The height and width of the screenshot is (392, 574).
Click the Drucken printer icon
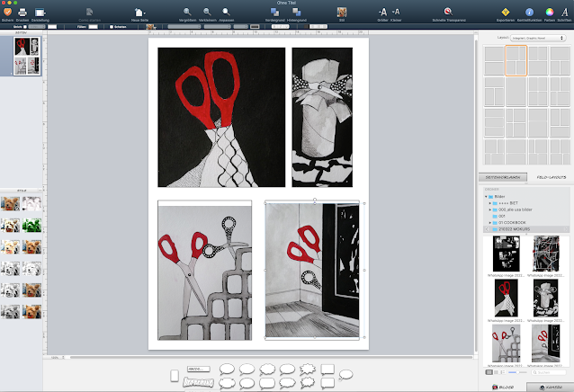click(22, 13)
